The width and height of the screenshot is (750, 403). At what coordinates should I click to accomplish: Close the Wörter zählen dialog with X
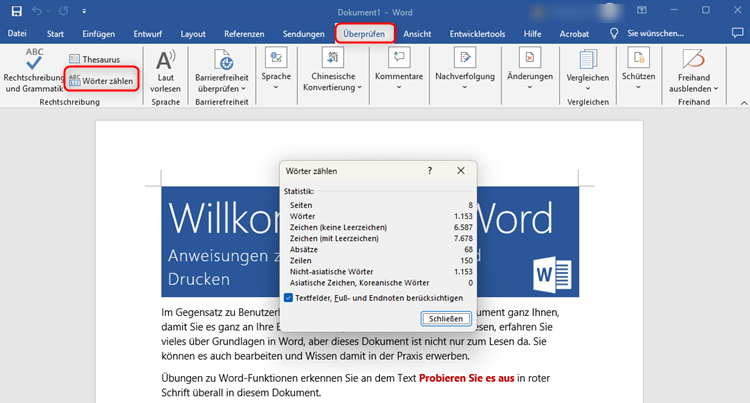click(x=461, y=171)
